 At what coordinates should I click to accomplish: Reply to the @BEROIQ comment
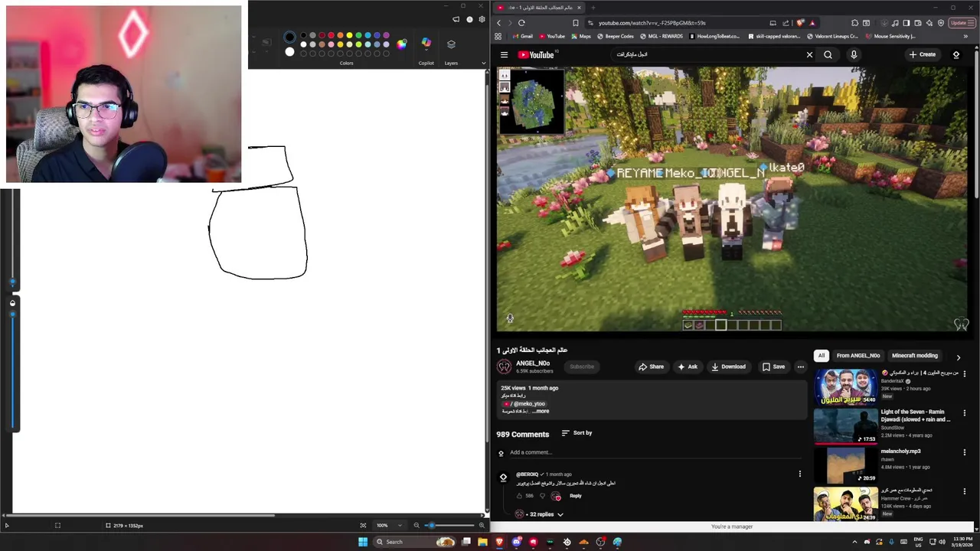coord(576,496)
